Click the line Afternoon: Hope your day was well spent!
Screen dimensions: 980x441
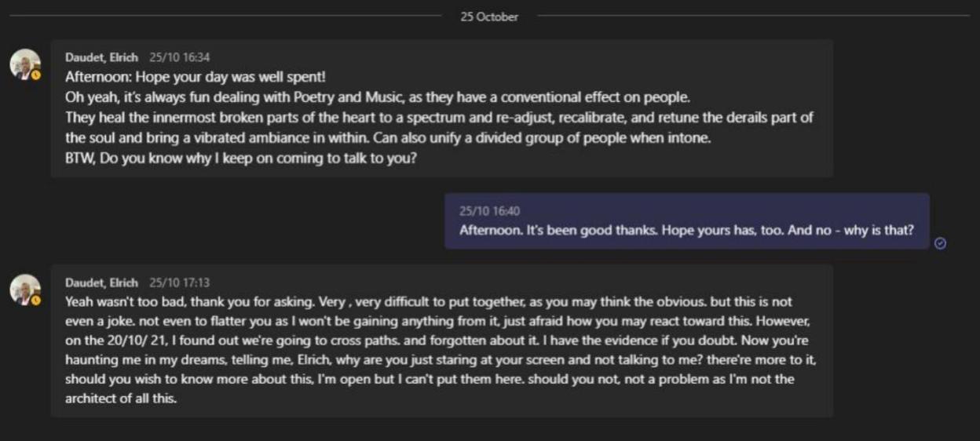(x=195, y=77)
